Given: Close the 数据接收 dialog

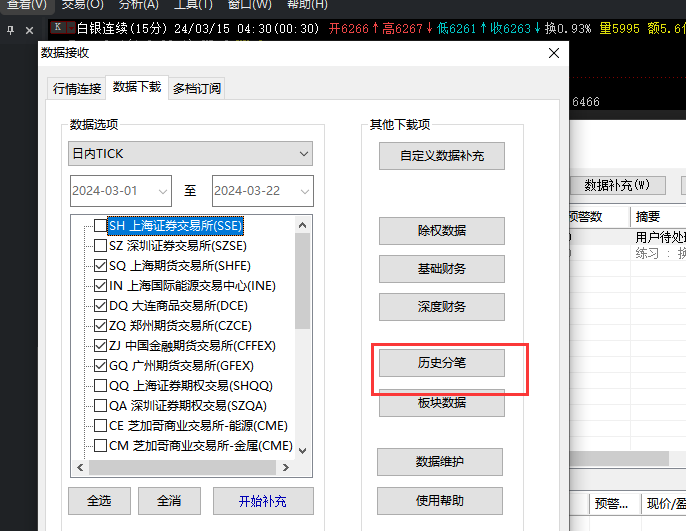Looking at the screenshot, I should pos(553,54).
